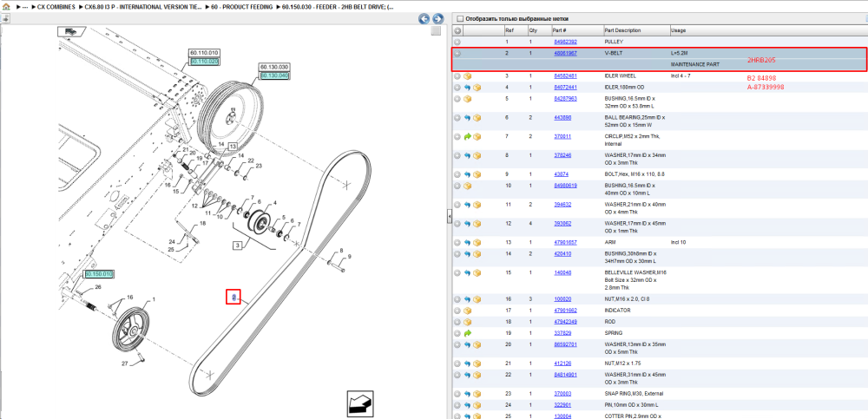
Task: Sort by the Part # column header
Action: pyautogui.click(x=577, y=29)
